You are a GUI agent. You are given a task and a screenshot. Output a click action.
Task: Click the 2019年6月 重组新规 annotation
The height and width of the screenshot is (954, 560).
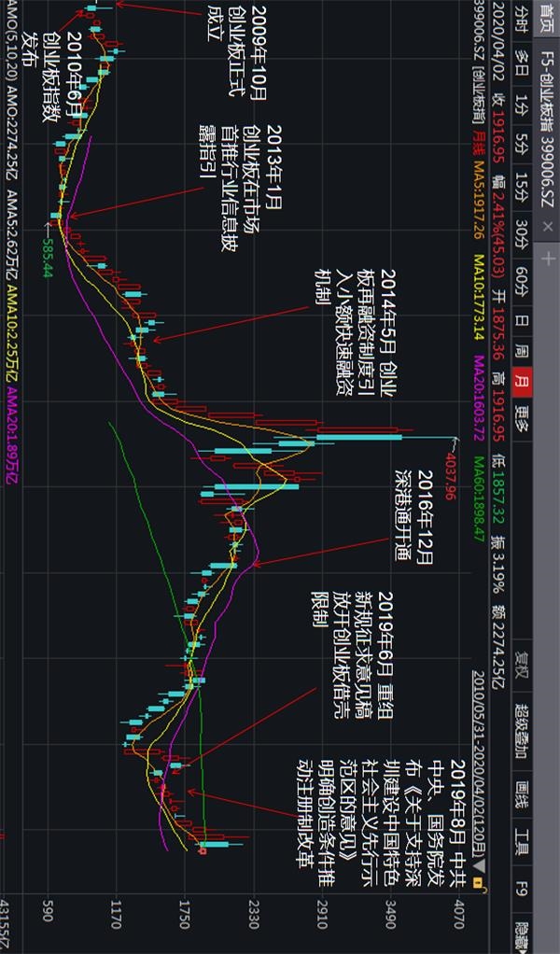click(x=354, y=654)
